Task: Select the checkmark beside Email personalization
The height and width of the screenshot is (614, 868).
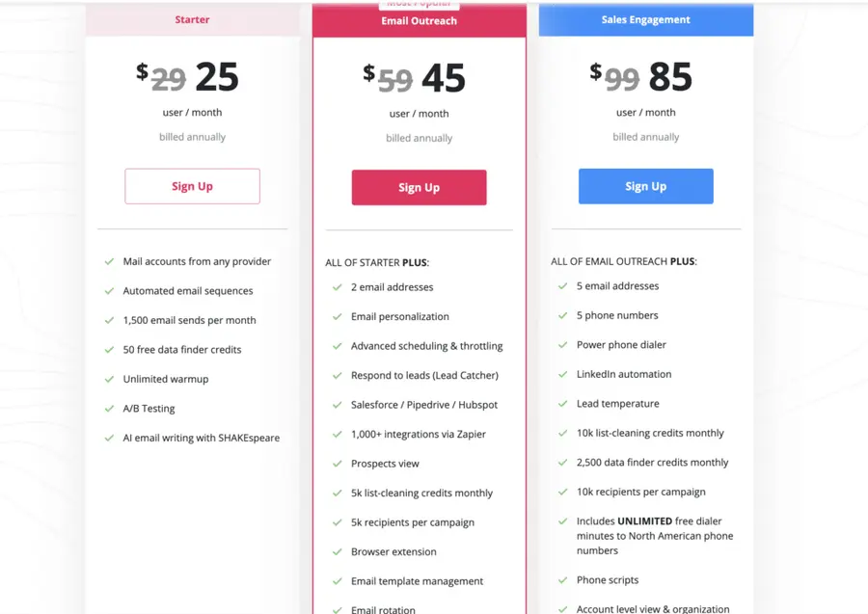Action: pos(337,316)
